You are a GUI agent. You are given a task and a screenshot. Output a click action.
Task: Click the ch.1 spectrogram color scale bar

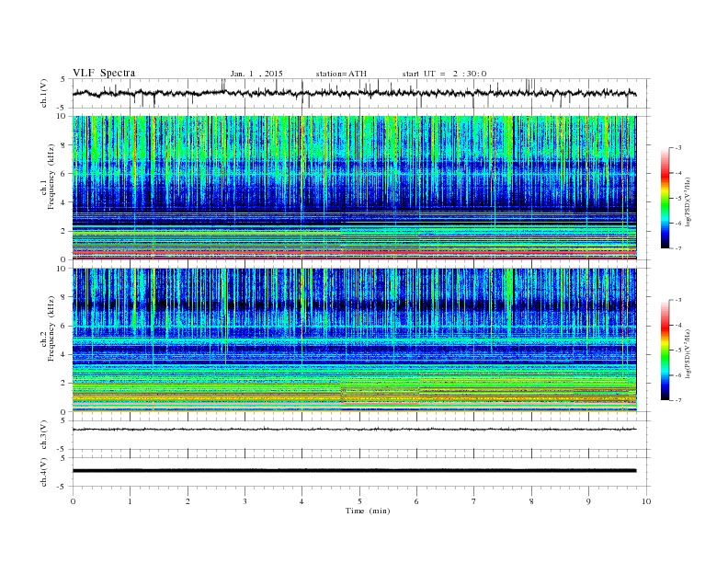pos(665,198)
